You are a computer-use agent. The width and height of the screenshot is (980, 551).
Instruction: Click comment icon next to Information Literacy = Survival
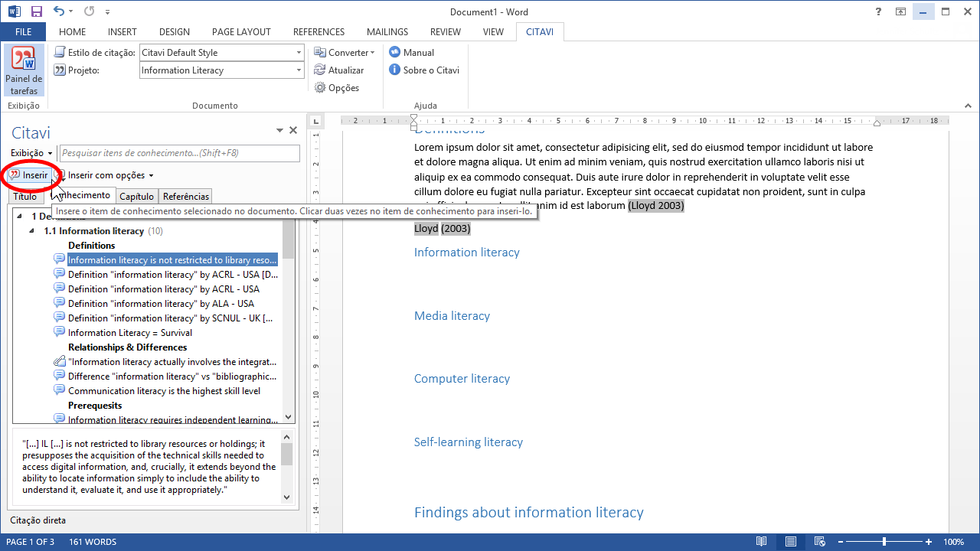point(59,332)
